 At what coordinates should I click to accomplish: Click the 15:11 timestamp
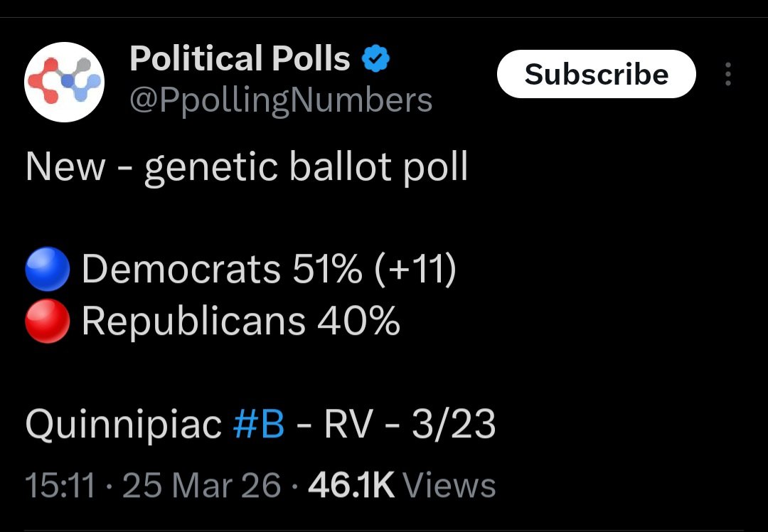[x=60, y=486]
